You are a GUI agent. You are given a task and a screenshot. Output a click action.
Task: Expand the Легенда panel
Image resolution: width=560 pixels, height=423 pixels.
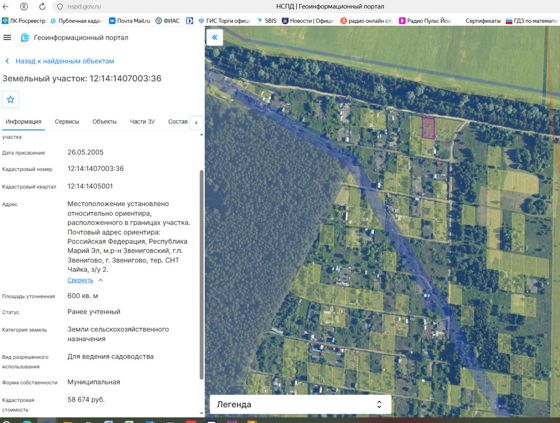[x=300, y=404]
